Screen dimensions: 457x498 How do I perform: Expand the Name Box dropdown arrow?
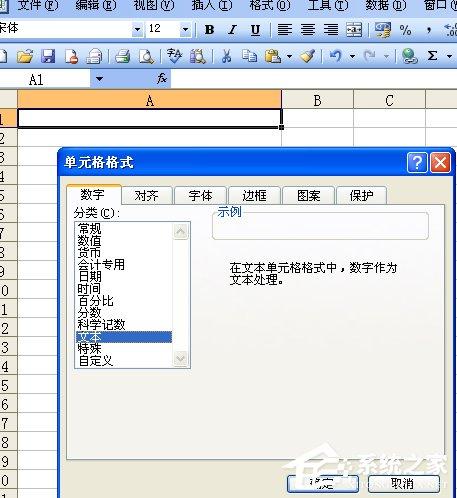tap(99, 79)
